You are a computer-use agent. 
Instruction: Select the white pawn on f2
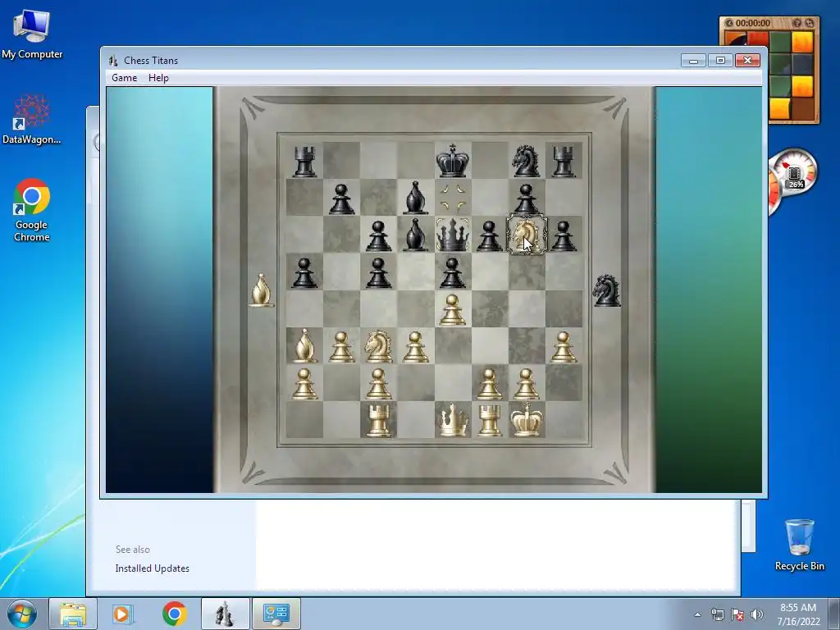tap(489, 384)
